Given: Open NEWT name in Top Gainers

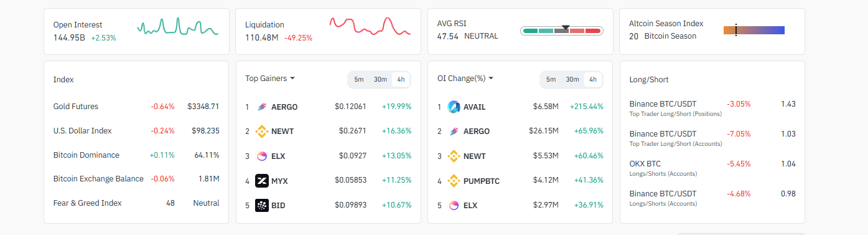Looking at the screenshot, I should [282, 132].
